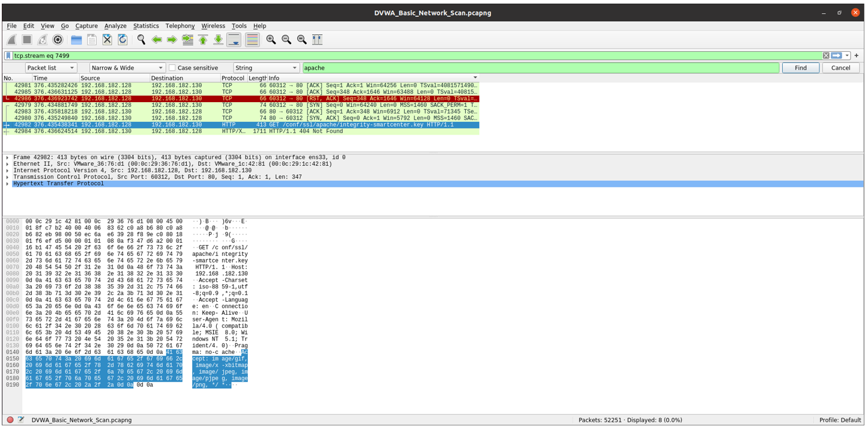Open Go to specified packet tool

pyautogui.click(x=187, y=40)
